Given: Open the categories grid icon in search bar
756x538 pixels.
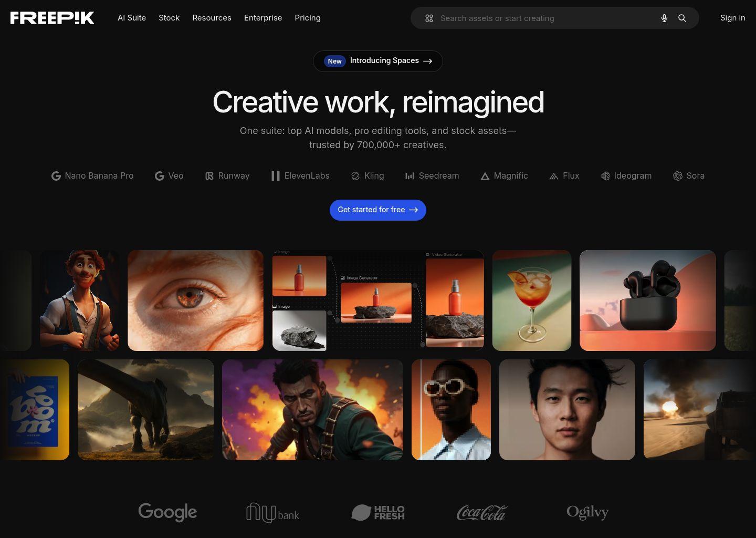Looking at the screenshot, I should coord(429,18).
